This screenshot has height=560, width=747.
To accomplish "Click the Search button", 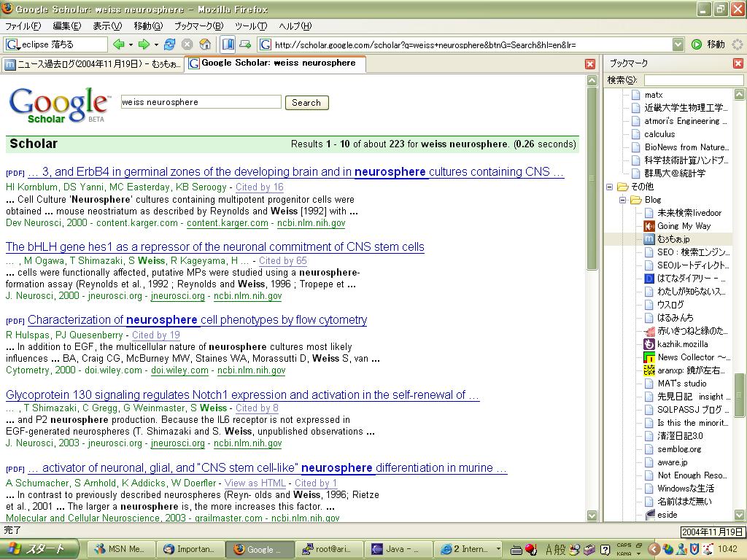I will pos(307,102).
